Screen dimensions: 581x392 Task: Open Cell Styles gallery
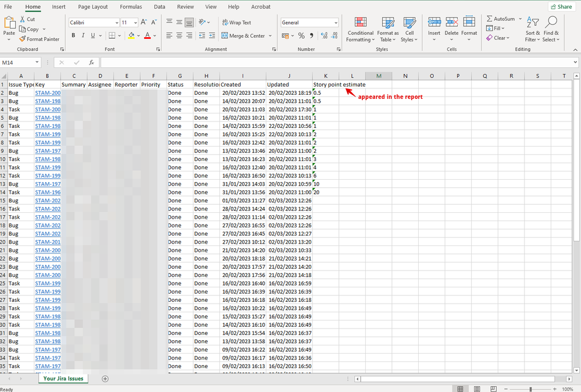click(409, 30)
